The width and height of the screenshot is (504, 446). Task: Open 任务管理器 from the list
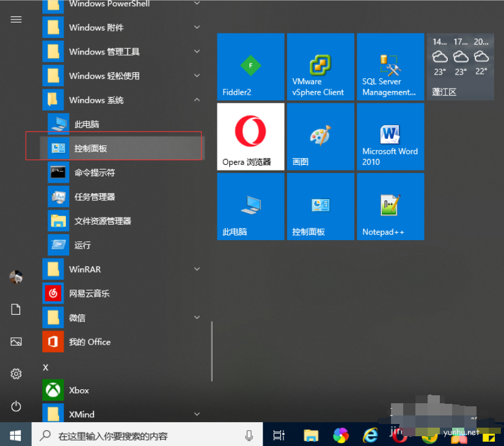[x=94, y=197]
